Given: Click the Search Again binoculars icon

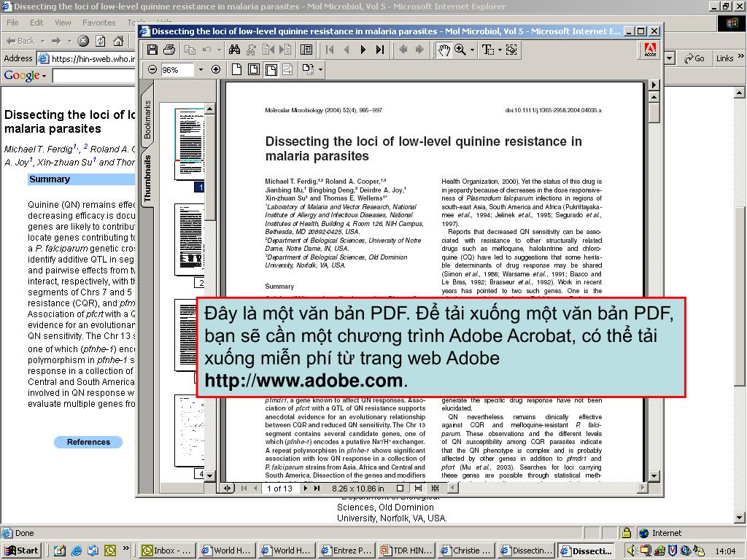Looking at the screenshot, I should point(251,50).
